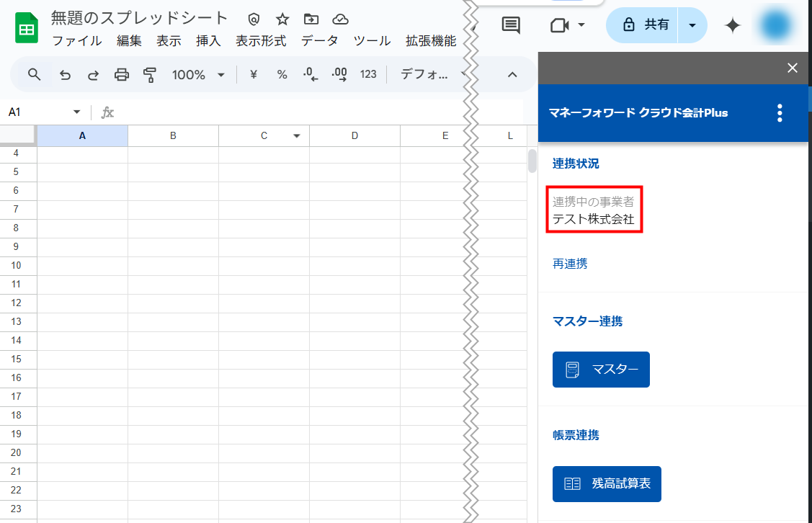Click the マネーフォワード クラウド会計Plus title

[x=638, y=113]
